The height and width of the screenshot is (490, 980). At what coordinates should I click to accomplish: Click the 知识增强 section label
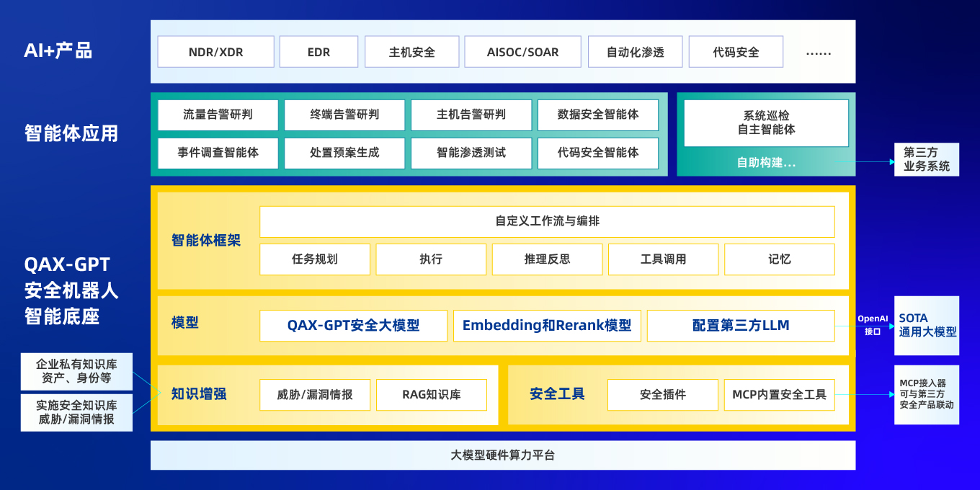(199, 394)
